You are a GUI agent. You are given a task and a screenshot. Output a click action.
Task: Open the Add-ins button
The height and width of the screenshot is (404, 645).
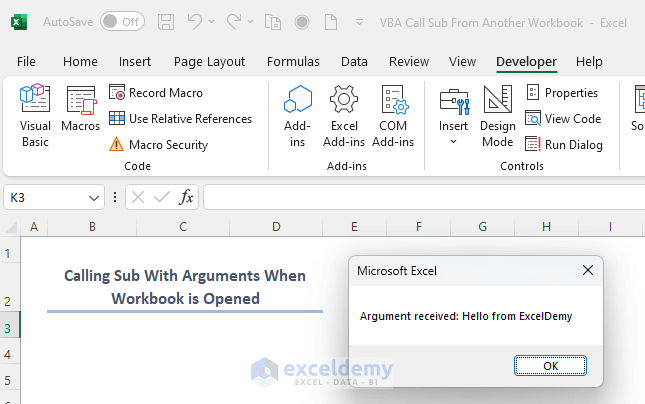[297, 116]
